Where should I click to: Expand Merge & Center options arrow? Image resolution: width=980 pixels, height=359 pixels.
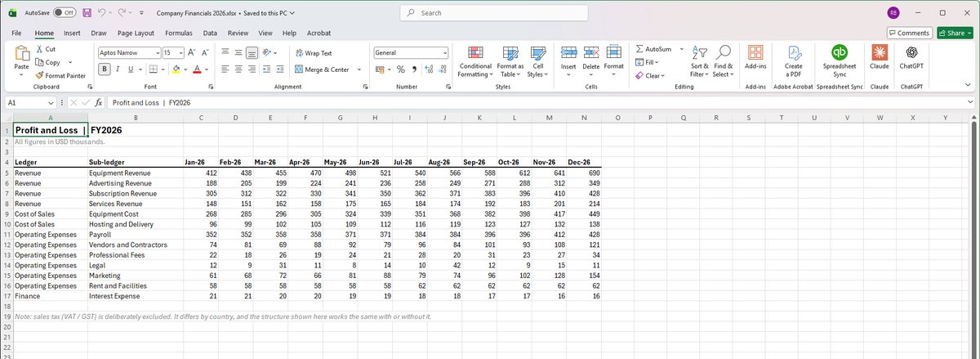point(359,70)
